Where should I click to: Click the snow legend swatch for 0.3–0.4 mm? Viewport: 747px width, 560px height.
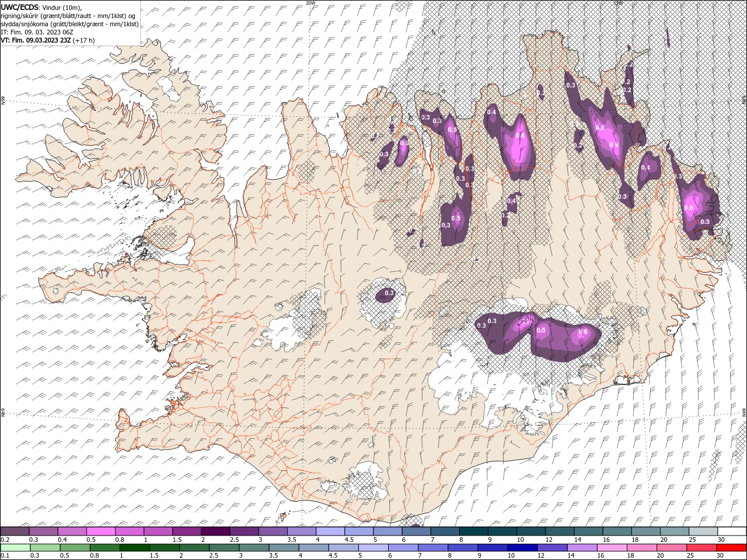pyautogui.click(x=43, y=531)
